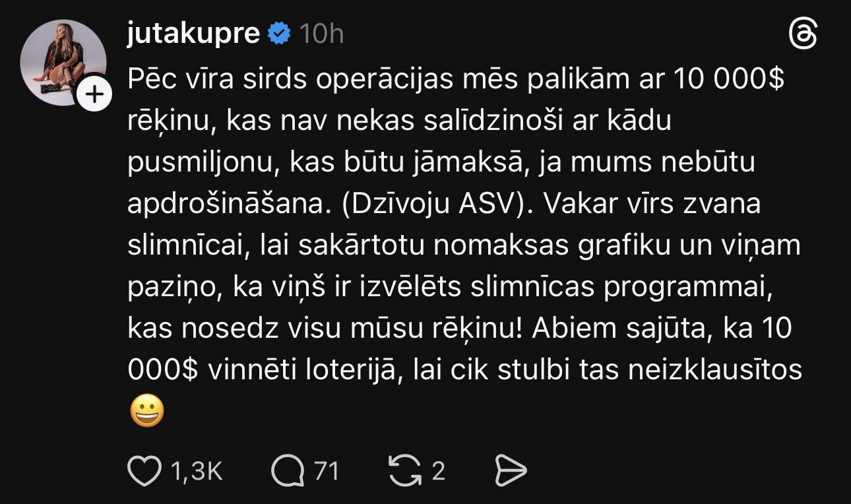Click the 10h post timestamp
Screen dimensions: 851x504
point(321,34)
